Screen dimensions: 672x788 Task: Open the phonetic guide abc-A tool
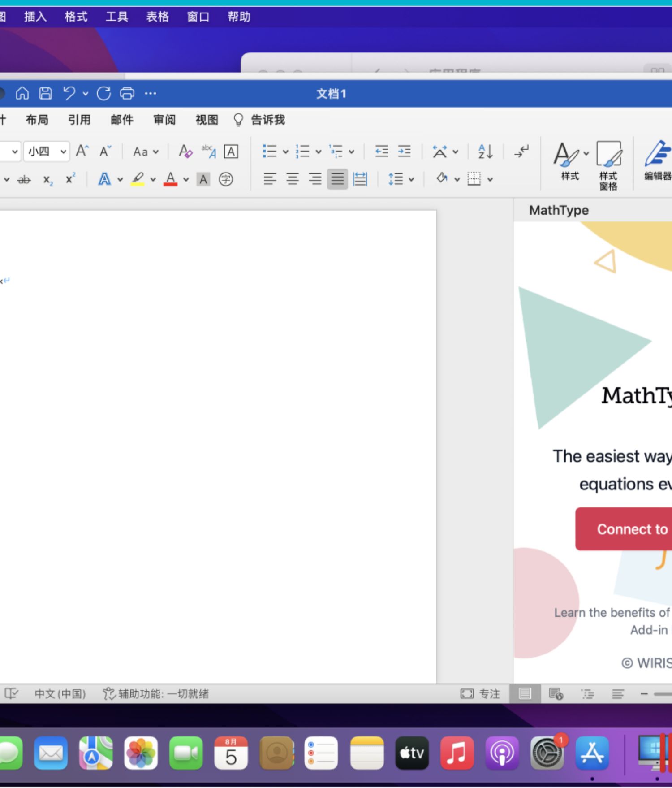tap(209, 151)
